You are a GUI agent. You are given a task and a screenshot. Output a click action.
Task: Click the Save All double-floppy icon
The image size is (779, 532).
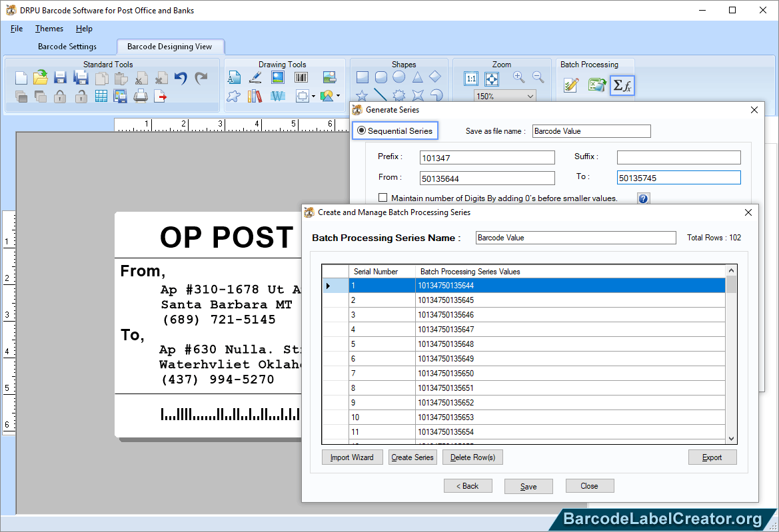pyautogui.click(x=81, y=78)
